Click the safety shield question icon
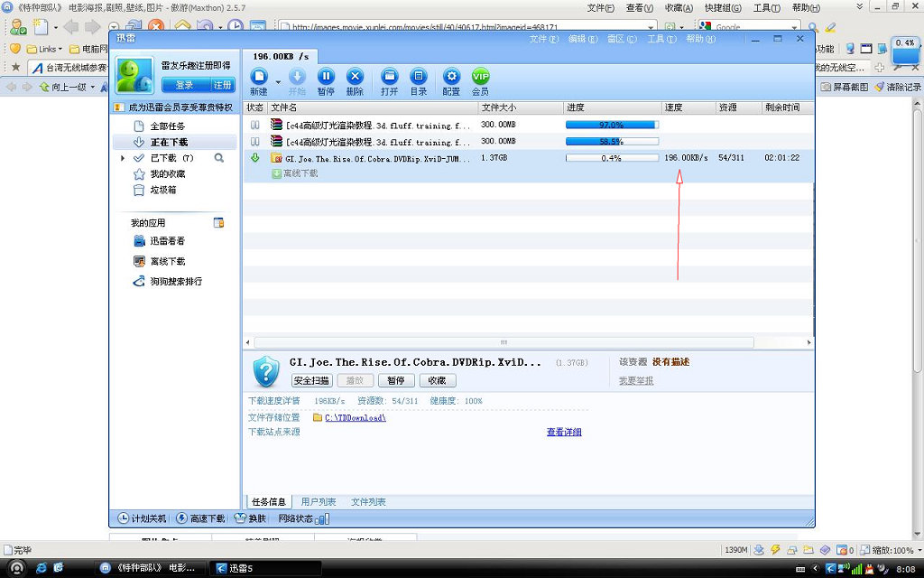Screen dimensions: 924x578 coord(266,371)
